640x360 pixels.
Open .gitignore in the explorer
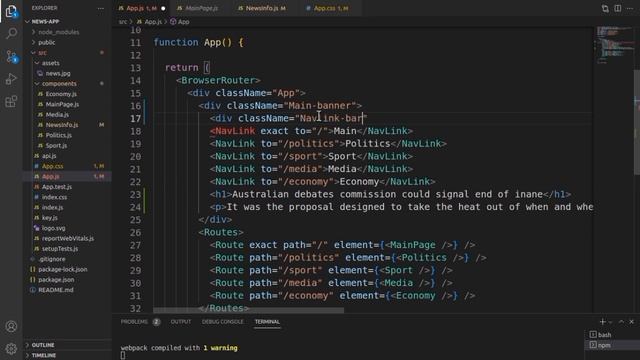pyautogui.click(x=51, y=259)
